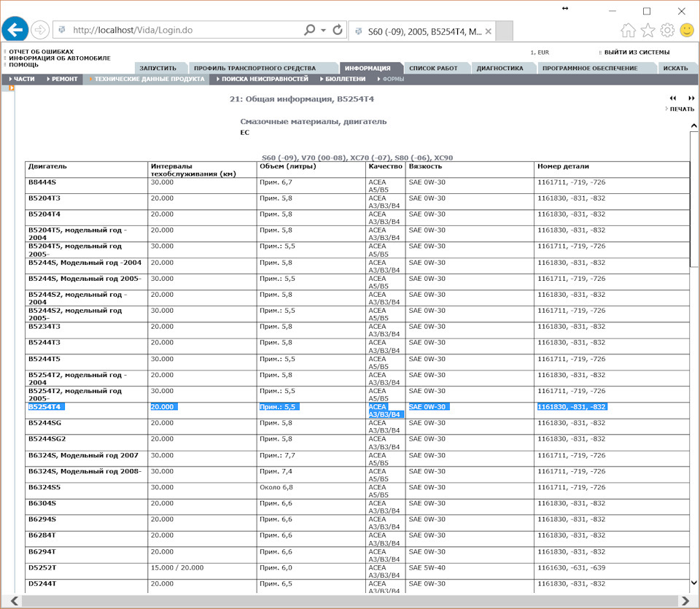Click Выйти из системы logout link
The image size is (700, 609).
[636, 53]
